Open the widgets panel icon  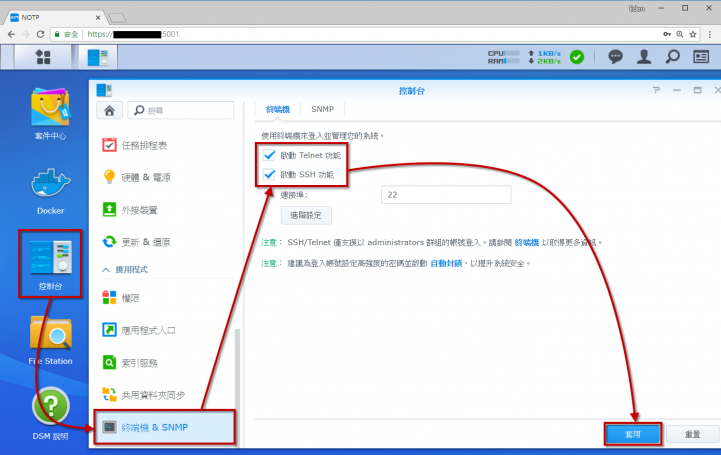tap(701, 57)
